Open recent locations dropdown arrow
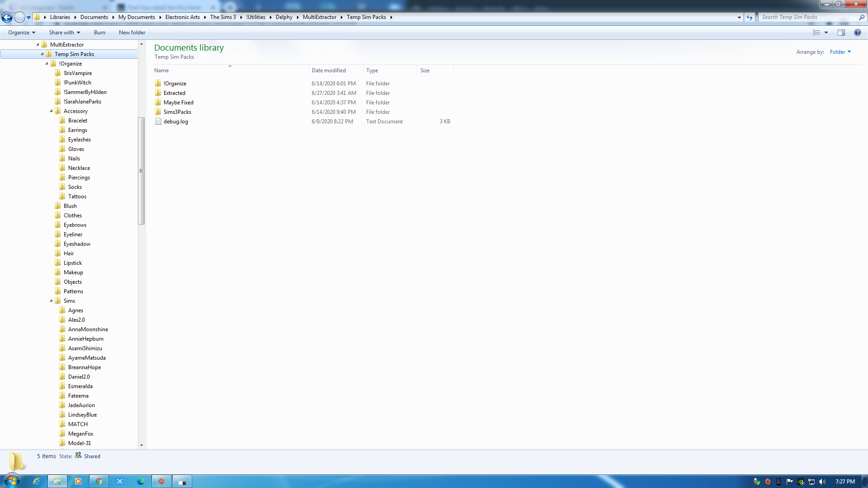This screenshot has height=488, width=868. pos(28,18)
